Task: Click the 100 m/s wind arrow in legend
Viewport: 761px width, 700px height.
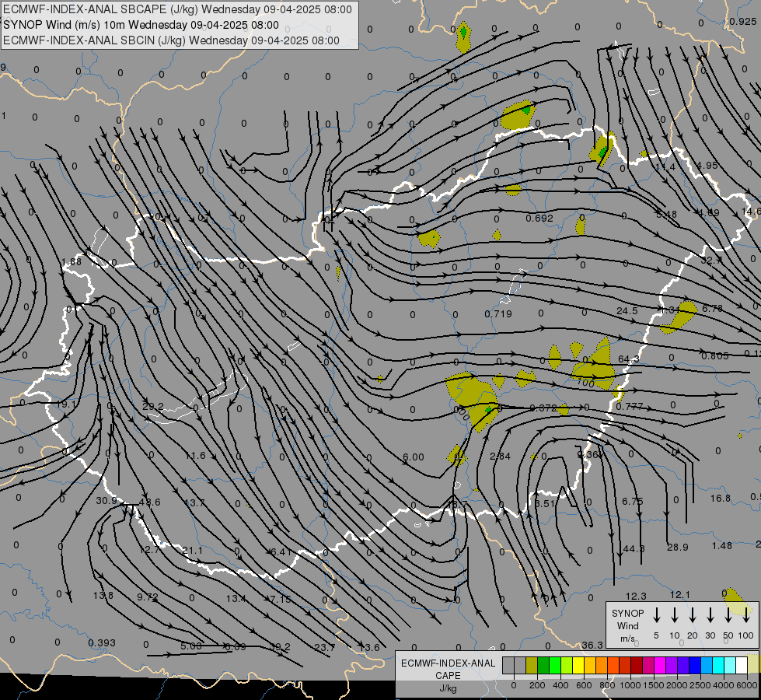Action: (x=746, y=615)
